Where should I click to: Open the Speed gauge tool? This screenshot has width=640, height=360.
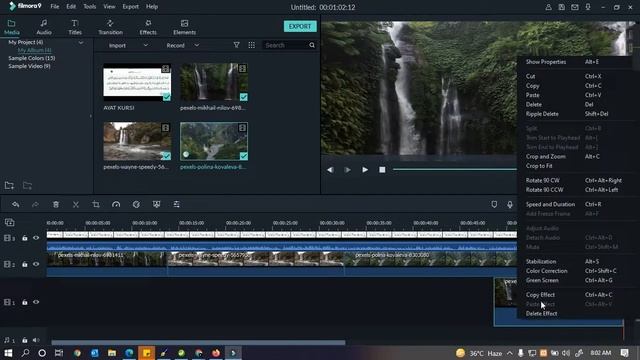116,204
